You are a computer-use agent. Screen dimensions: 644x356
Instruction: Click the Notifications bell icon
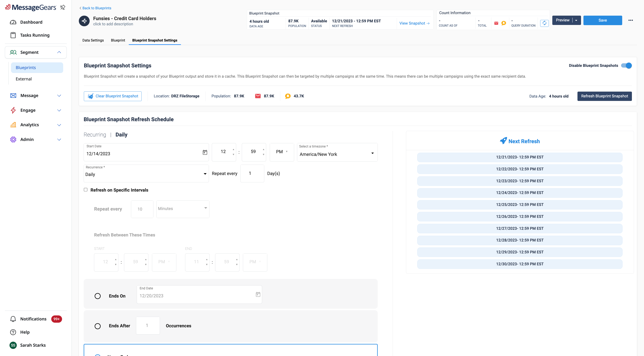(x=13, y=319)
